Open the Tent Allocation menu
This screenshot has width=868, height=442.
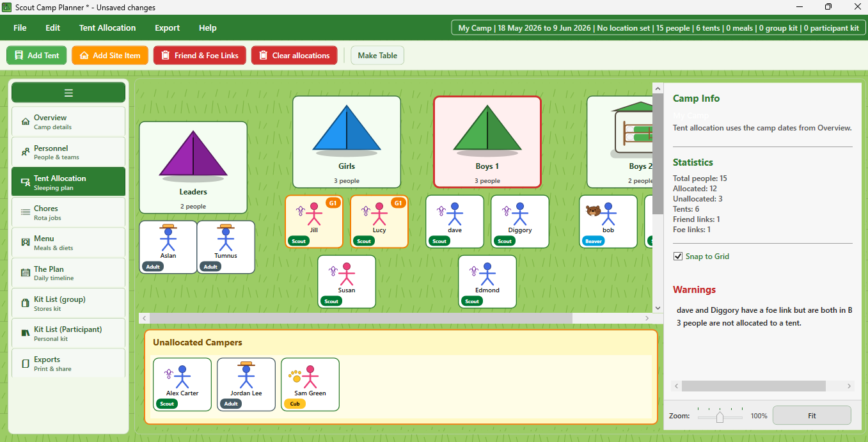tap(107, 28)
